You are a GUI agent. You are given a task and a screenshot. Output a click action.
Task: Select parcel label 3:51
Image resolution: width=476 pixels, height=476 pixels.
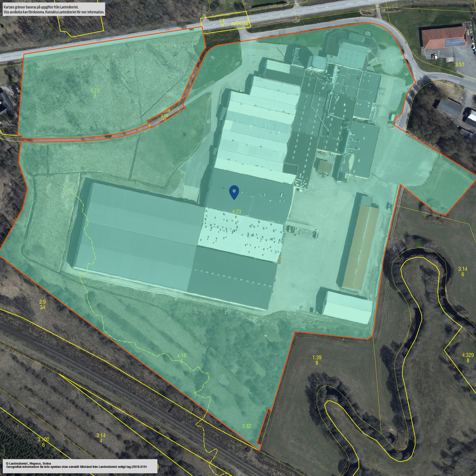[x=459, y=65]
